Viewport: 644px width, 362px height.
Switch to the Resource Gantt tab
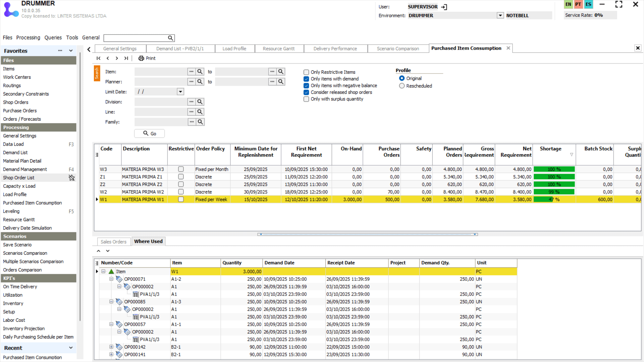click(278, 49)
